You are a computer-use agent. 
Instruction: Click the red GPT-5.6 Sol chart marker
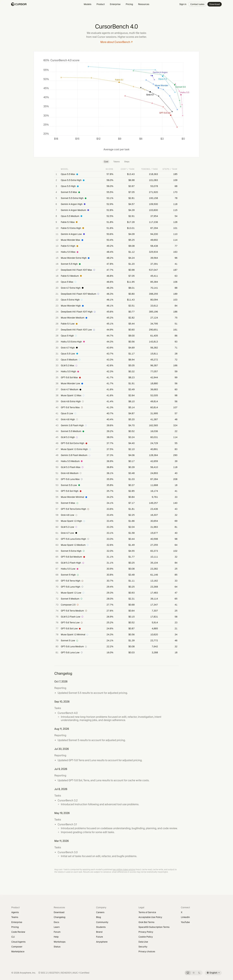coord(171,115)
